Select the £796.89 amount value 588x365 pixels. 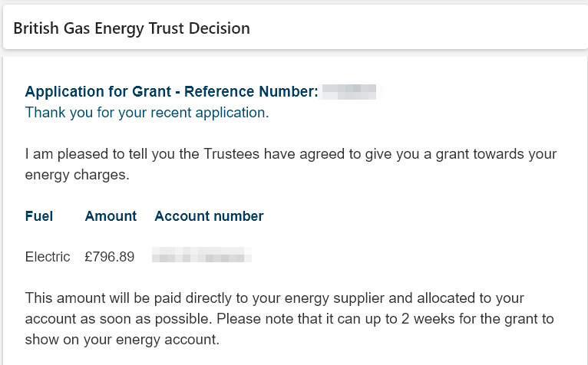point(110,257)
